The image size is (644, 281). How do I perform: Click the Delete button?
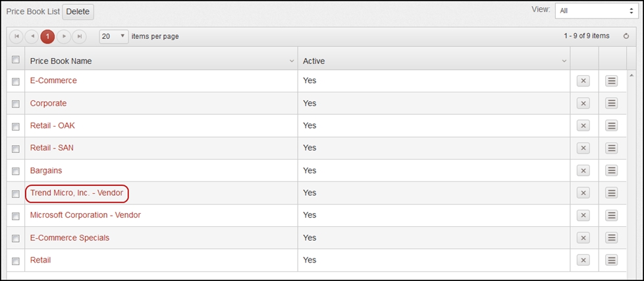pyautogui.click(x=78, y=12)
